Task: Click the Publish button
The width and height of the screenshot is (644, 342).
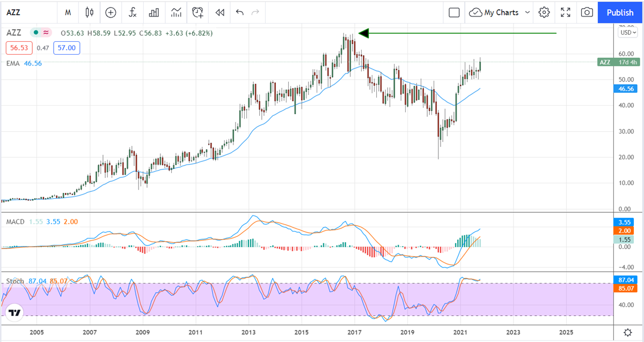Action: click(620, 12)
